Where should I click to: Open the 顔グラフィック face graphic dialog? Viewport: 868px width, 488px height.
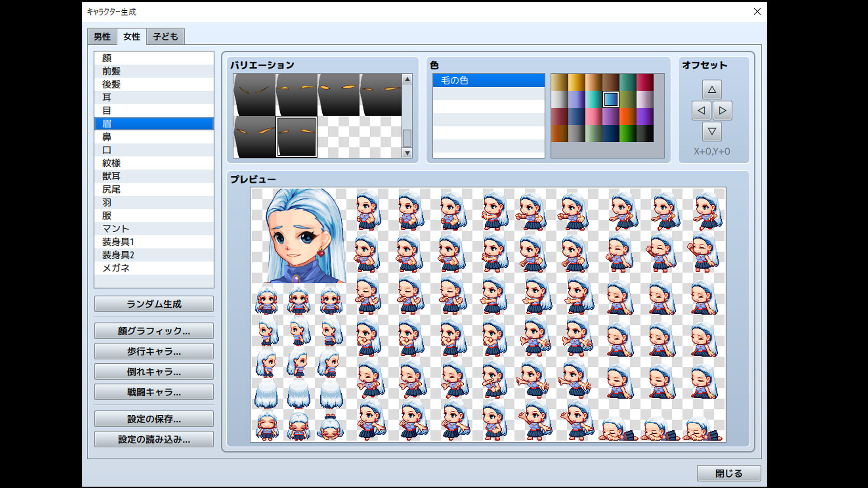[x=153, y=330]
